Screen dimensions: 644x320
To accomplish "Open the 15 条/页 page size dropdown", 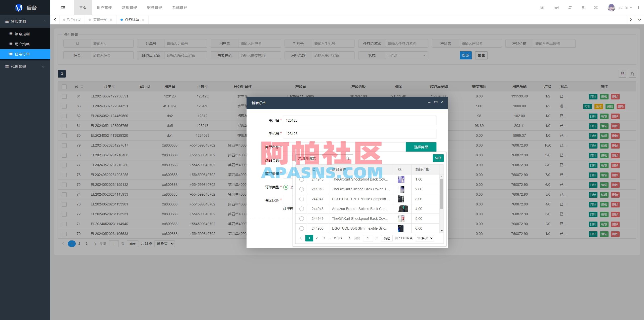I will tap(164, 243).
